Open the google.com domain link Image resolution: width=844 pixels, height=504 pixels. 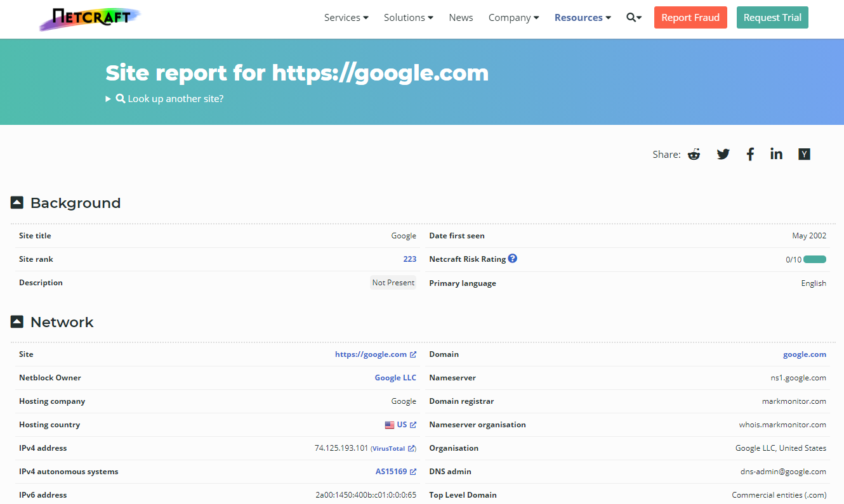(805, 354)
